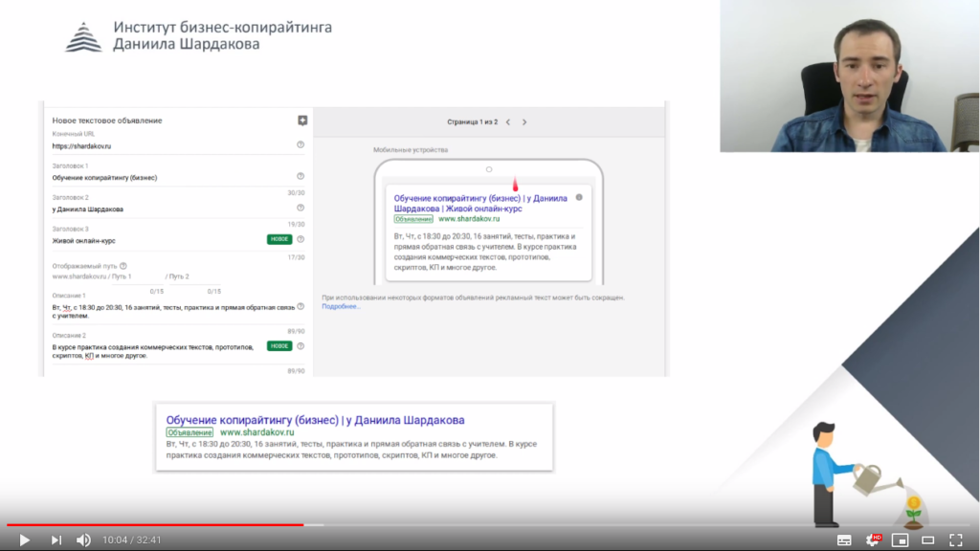
Task: Click the bottom ad description text
Action: point(351,450)
